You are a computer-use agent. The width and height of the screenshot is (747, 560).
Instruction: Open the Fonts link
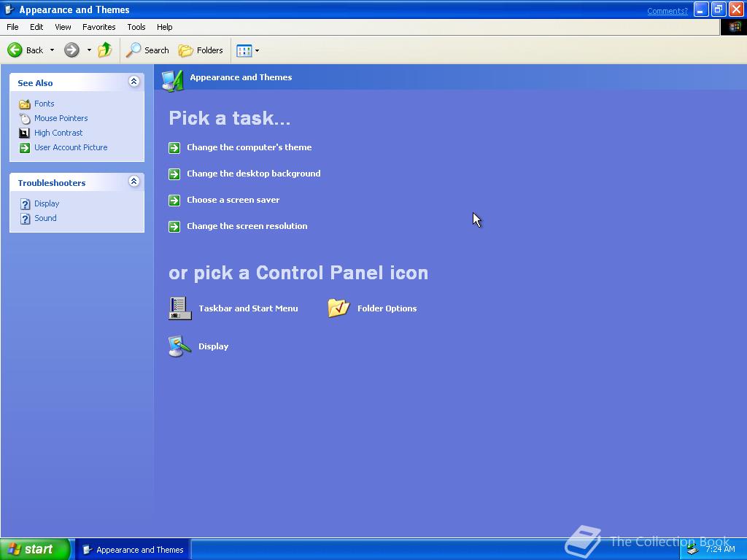[x=44, y=104]
